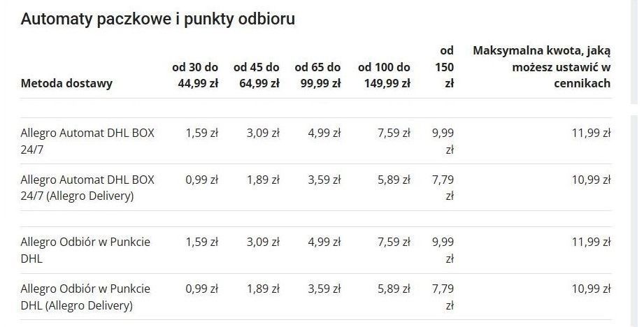Select the 'Allegro Odbiór w Punkcie DHL' row label

85,250
